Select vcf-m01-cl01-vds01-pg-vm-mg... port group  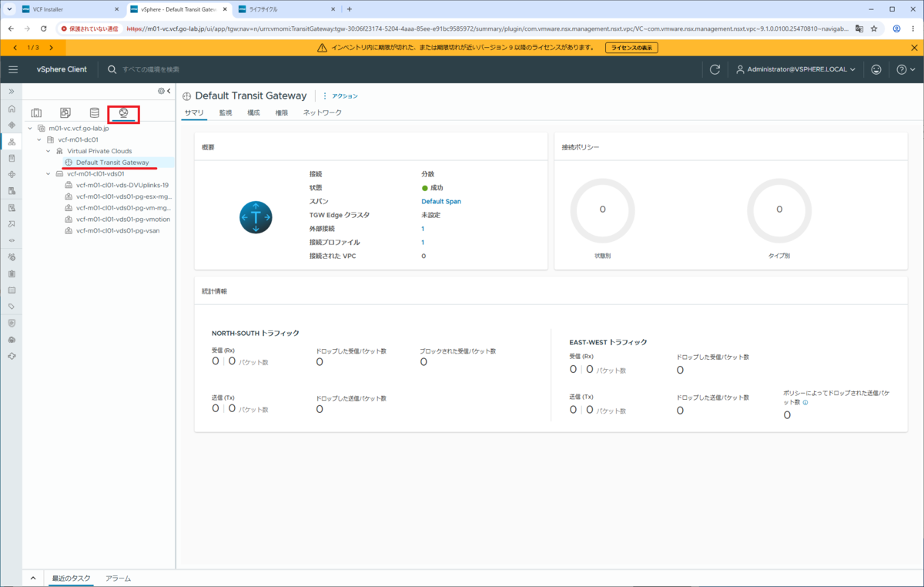coord(123,208)
